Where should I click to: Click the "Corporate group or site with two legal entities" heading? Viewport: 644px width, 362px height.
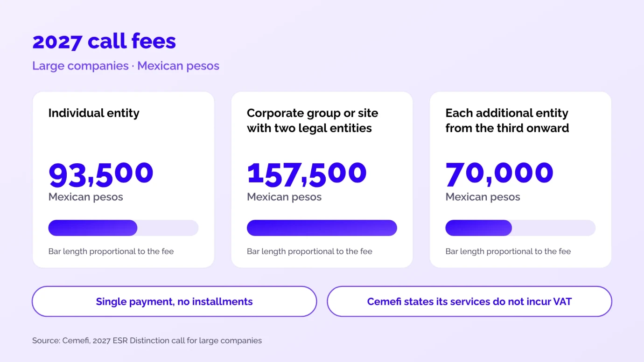click(313, 120)
